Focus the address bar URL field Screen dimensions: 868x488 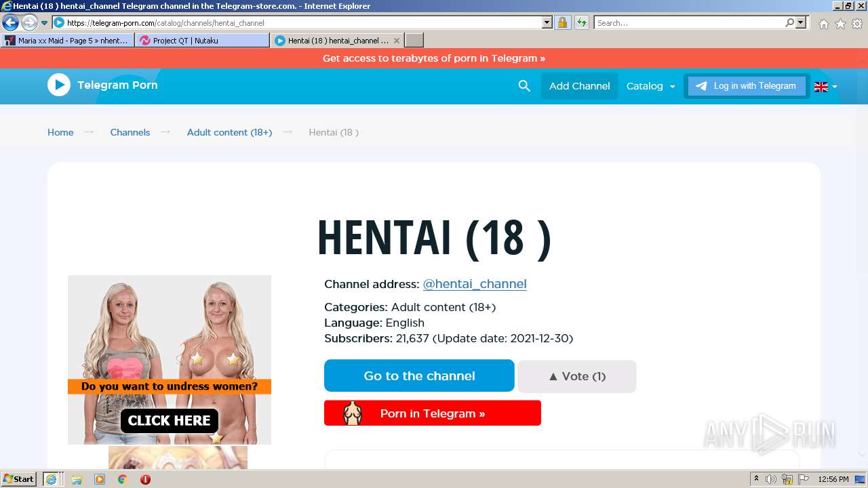click(x=303, y=23)
